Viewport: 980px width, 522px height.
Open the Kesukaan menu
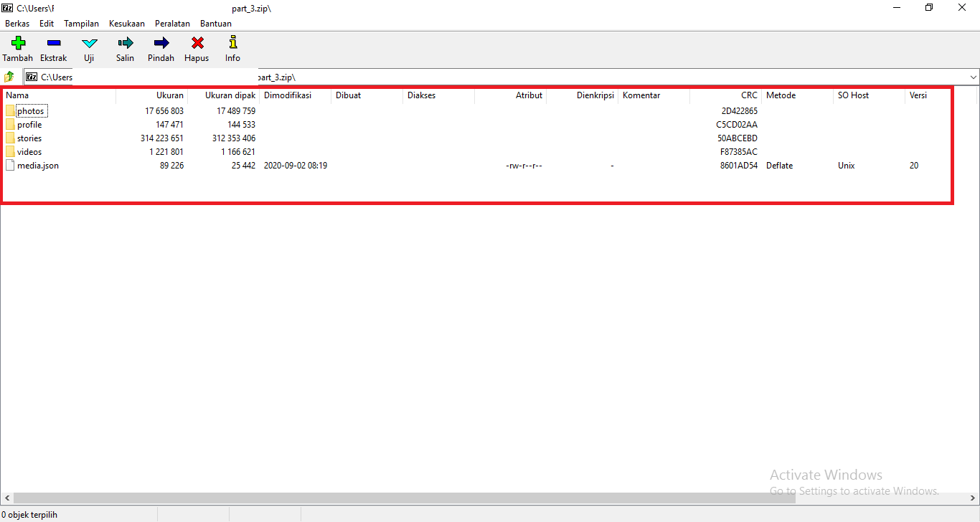pyautogui.click(x=127, y=24)
